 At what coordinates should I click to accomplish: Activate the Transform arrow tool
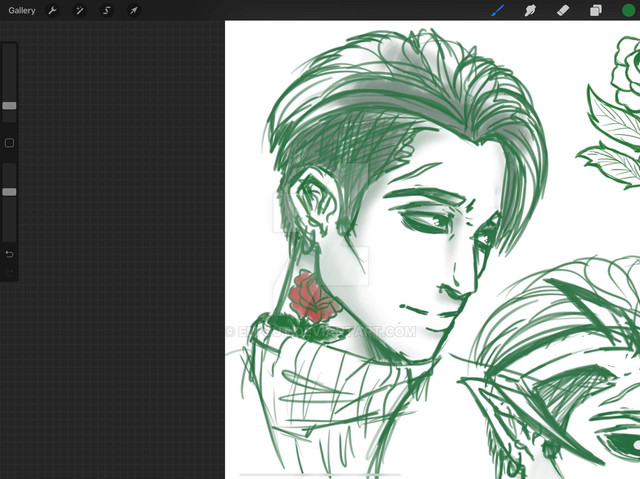pos(133,11)
